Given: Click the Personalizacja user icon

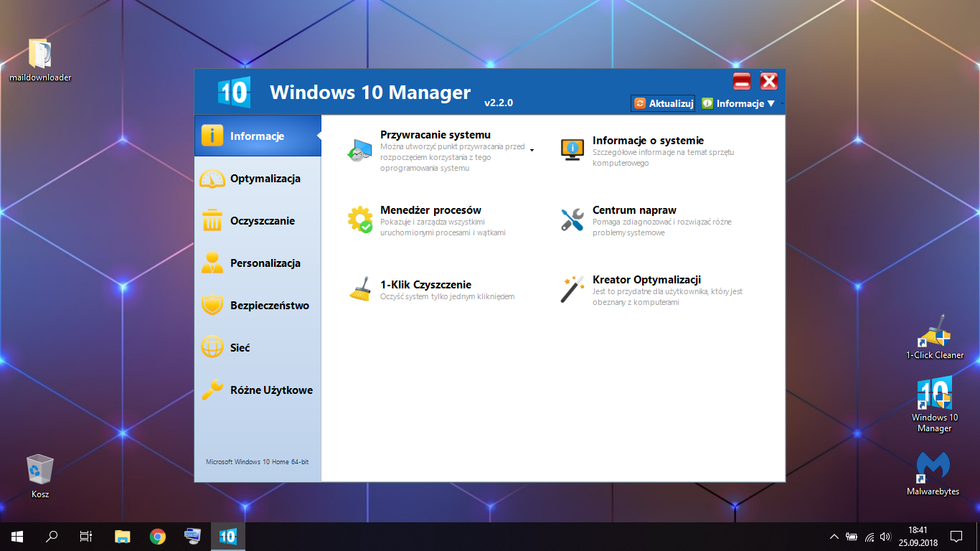Looking at the screenshot, I should pos(212,263).
